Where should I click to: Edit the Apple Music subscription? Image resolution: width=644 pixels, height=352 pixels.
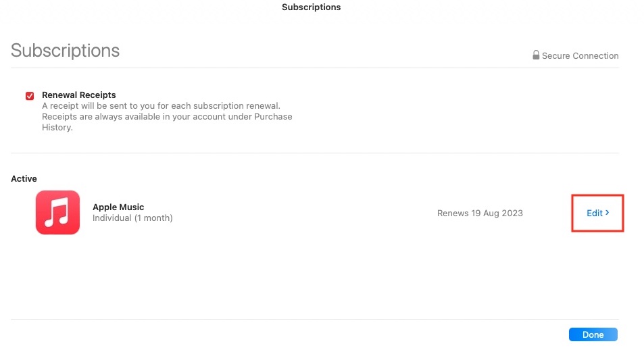[x=595, y=213]
